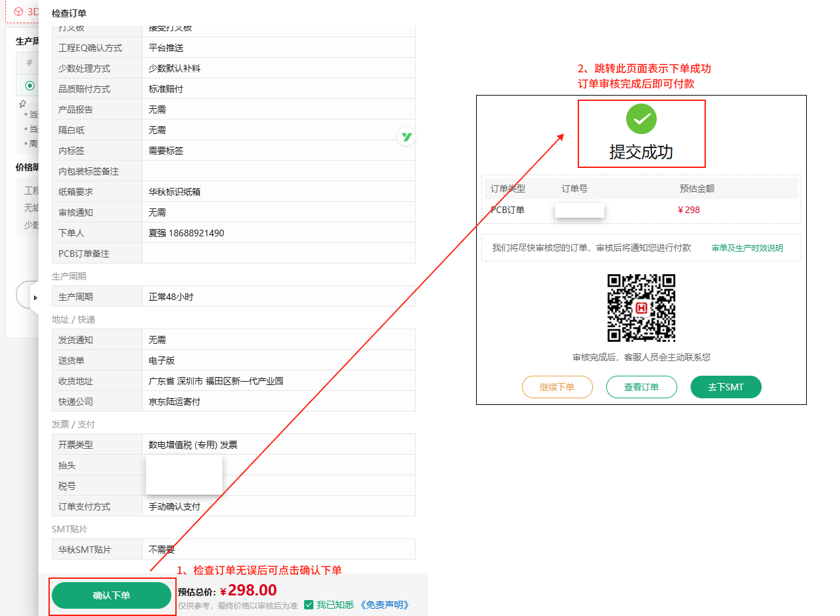Viewport: 840px width, 616px height.
Task: Open the 审单及生产时效说明 link
Action: [x=747, y=248]
